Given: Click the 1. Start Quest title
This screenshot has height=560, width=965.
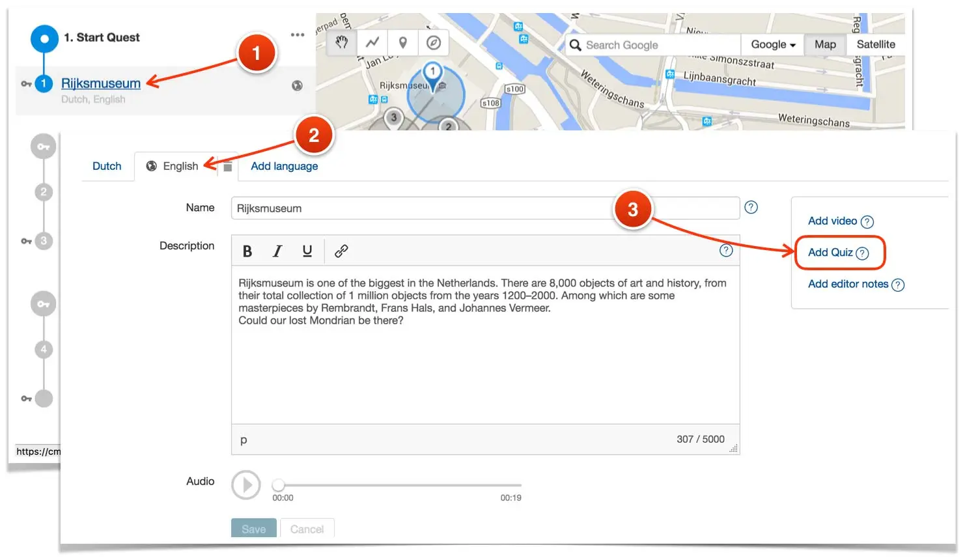Looking at the screenshot, I should [102, 37].
